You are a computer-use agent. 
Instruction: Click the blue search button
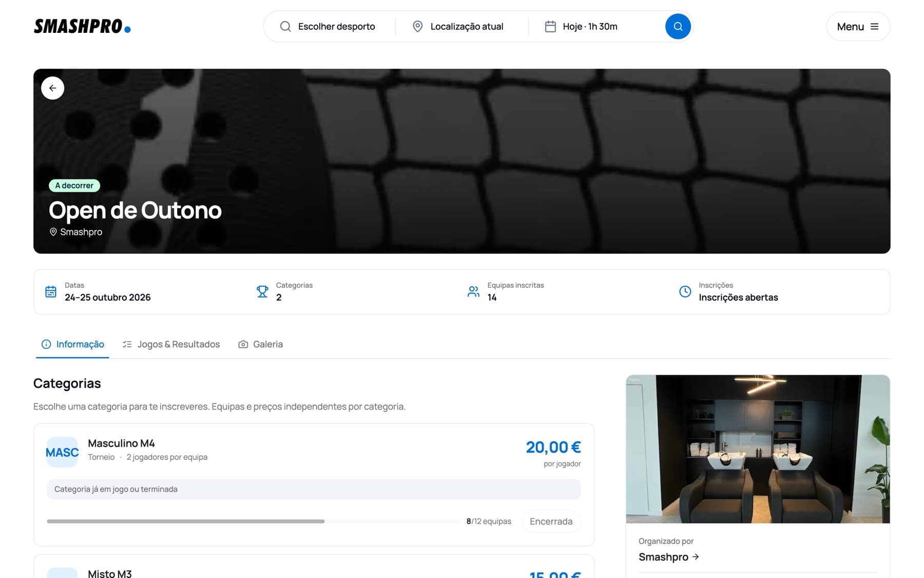(678, 26)
